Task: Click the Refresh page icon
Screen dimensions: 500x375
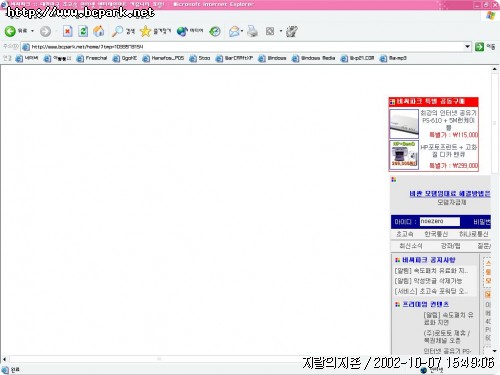Action: (x=83, y=31)
